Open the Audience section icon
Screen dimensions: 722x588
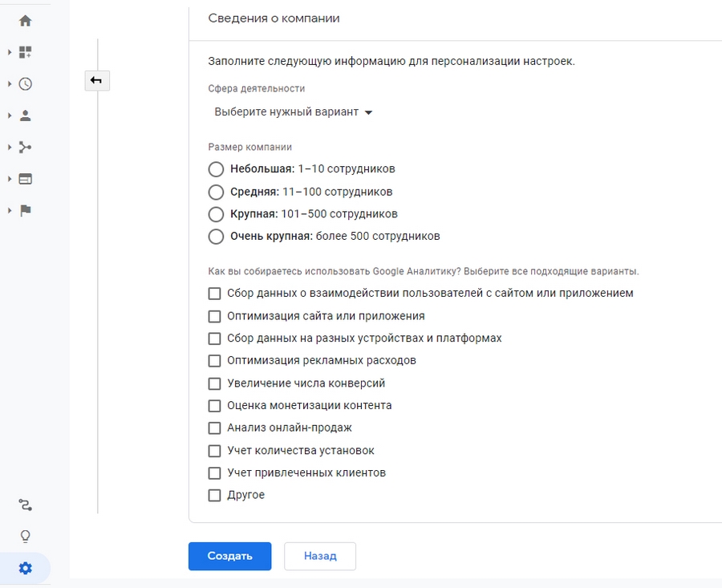(x=25, y=115)
